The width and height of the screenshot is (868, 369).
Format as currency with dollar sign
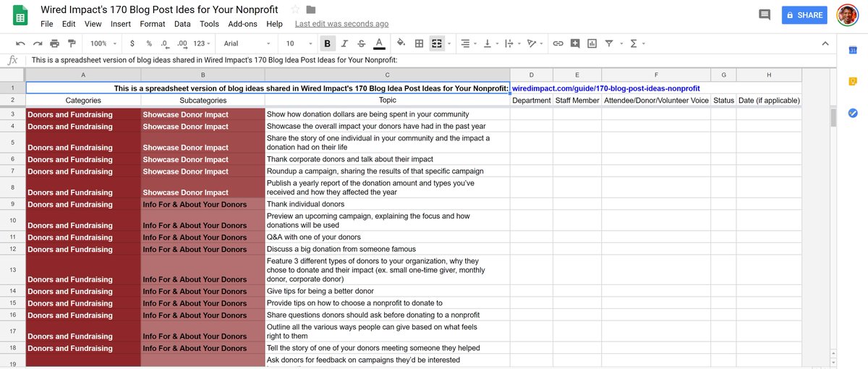(132, 43)
